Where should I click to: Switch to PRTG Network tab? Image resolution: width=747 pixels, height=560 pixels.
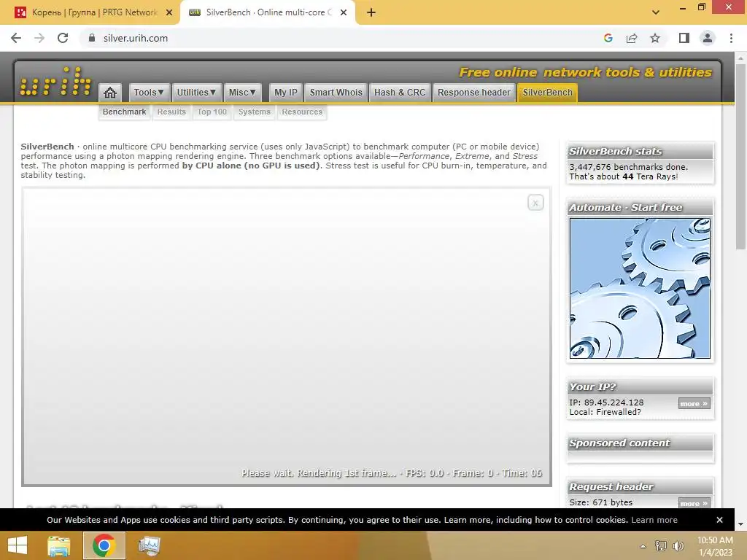tap(90, 12)
